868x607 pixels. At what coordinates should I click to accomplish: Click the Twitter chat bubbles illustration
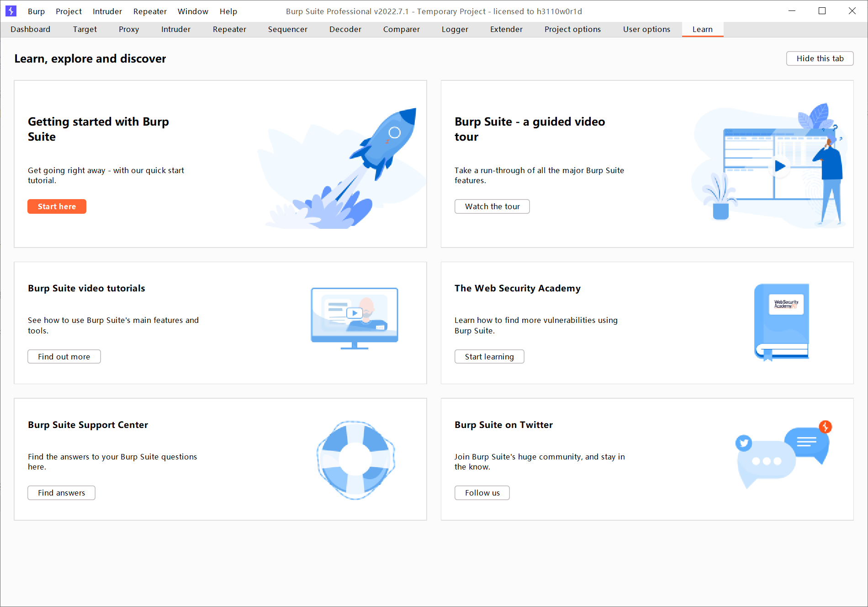[x=783, y=454]
